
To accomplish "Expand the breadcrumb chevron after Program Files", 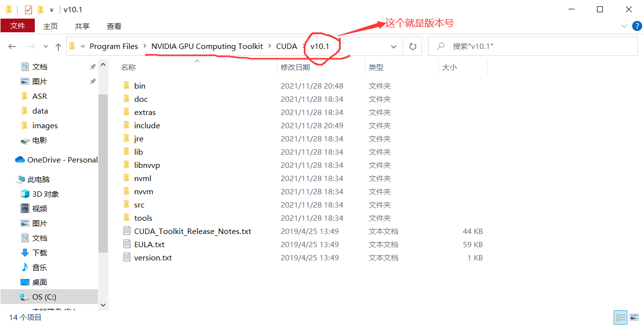I will 145,46.
